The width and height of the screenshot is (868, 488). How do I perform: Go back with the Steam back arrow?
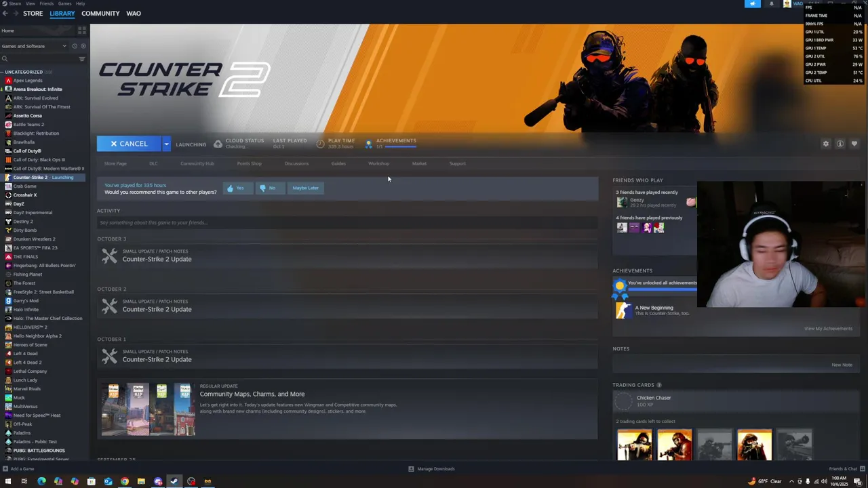point(5,14)
